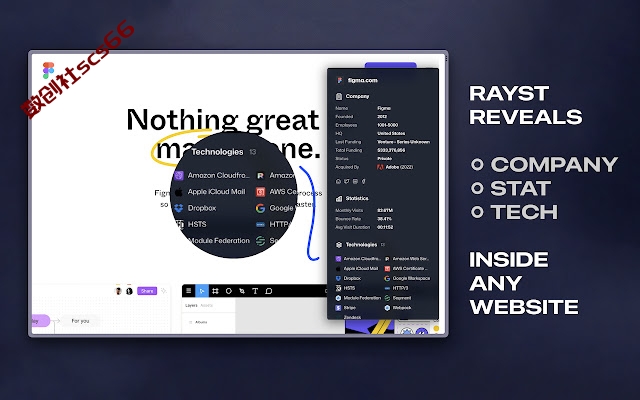Click Module Federation in magnified circle
The height and width of the screenshot is (400, 640).
tap(219, 241)
